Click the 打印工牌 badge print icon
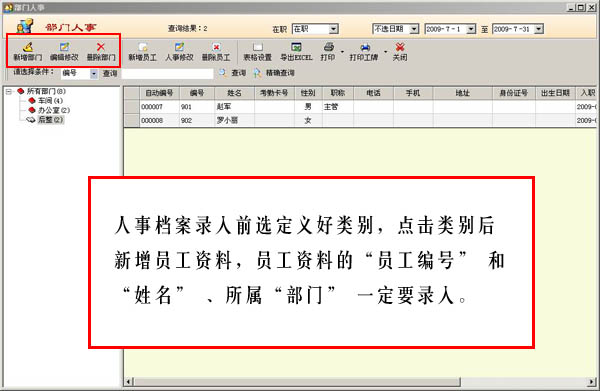This screenshot has width=600, height=391. (x=364, y=51)
